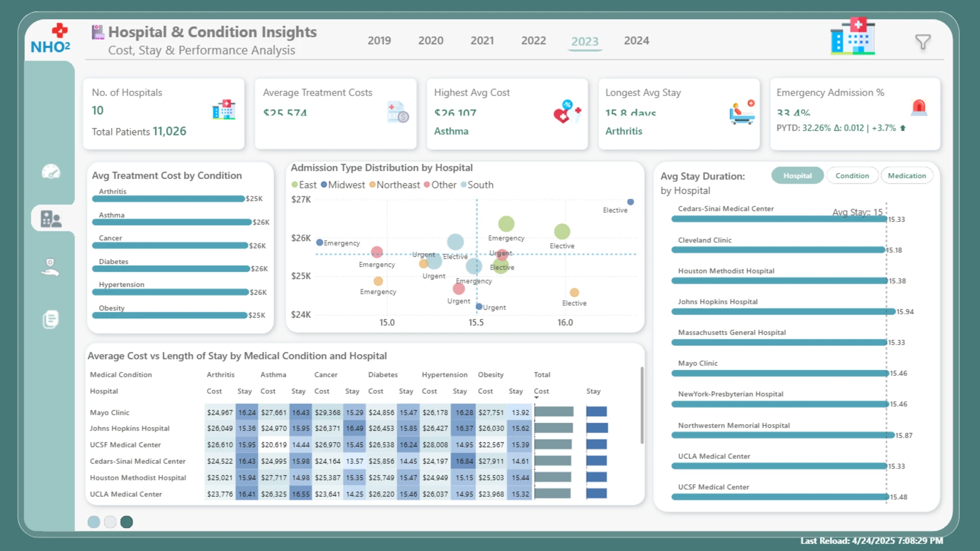
Task: Click the hospital bed icon in Longest Avg Stay
Action: pyautogui.click(x=742, y=112)
